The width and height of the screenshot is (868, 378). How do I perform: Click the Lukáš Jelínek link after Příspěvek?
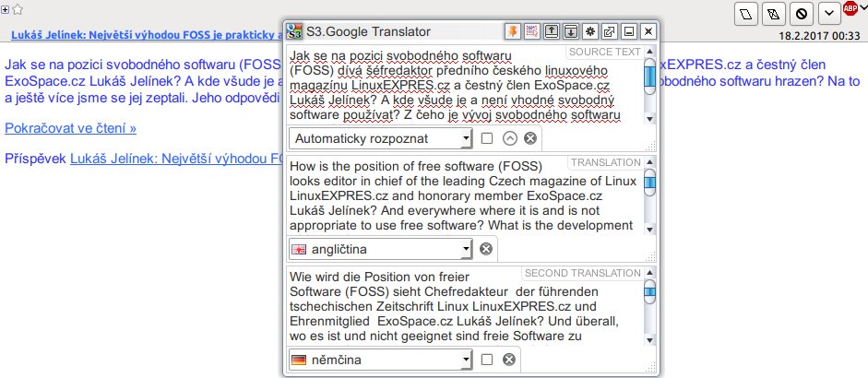tap(176, 159)
